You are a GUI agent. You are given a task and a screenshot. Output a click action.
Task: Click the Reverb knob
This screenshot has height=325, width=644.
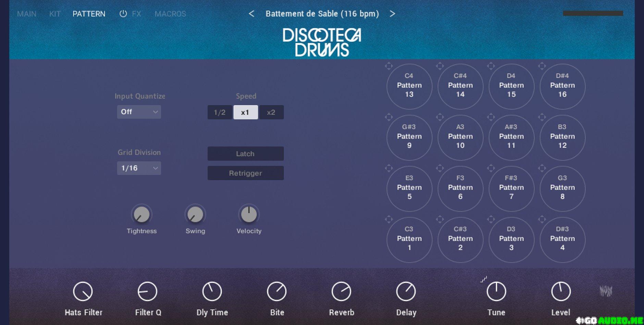(x=341, y=291)
